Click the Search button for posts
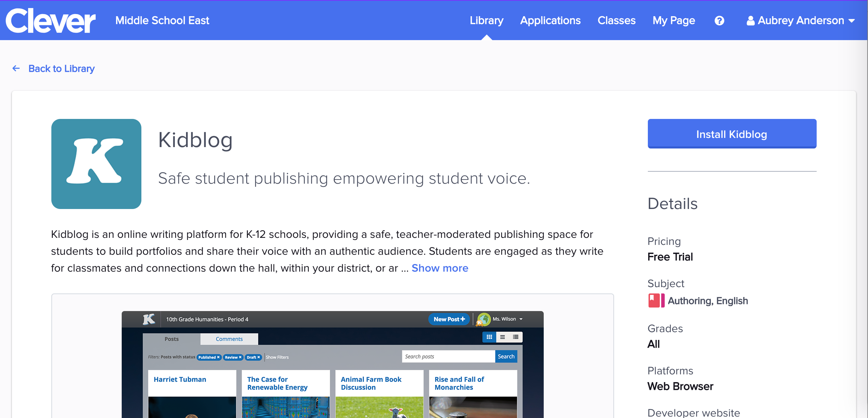Image resolution: width=868 pixels, height=418 pixels. click(506, 356)
